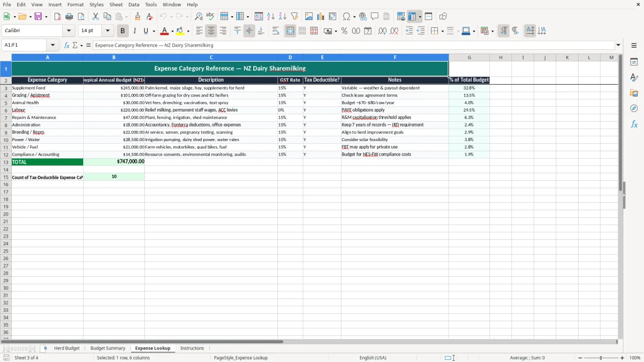Open the Sheet menu

[116, 4]
